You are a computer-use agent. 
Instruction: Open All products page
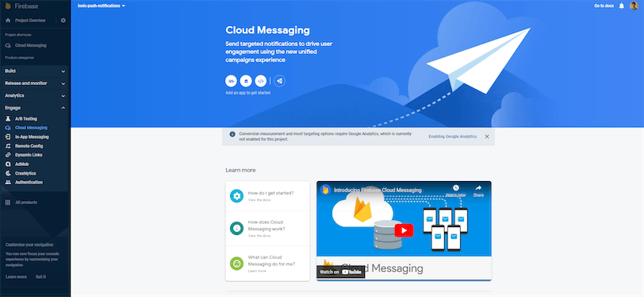(26, 202)
